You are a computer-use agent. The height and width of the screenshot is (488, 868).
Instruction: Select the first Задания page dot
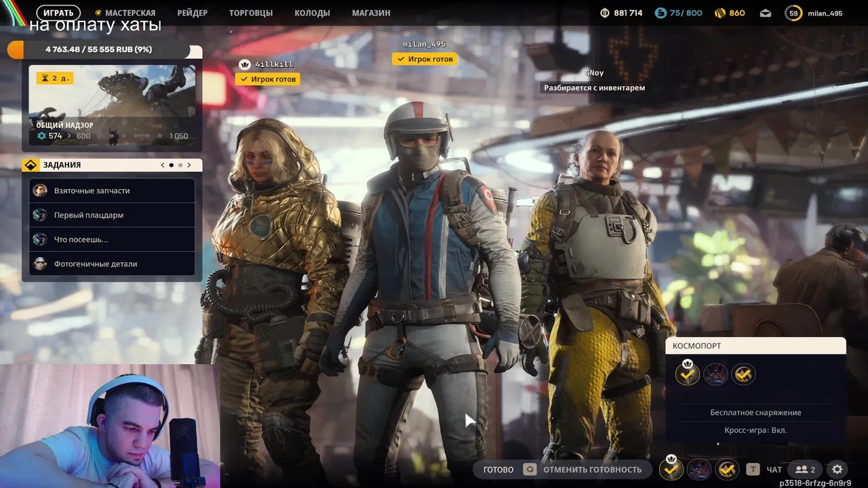pyautogui.click(x=171, y=165)
